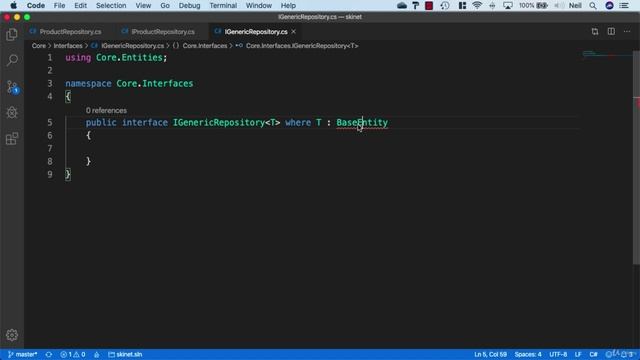640x360 pixels.
Task: Open the Manage gear at sidebar bottom
Action: click(x=12, y=335)
